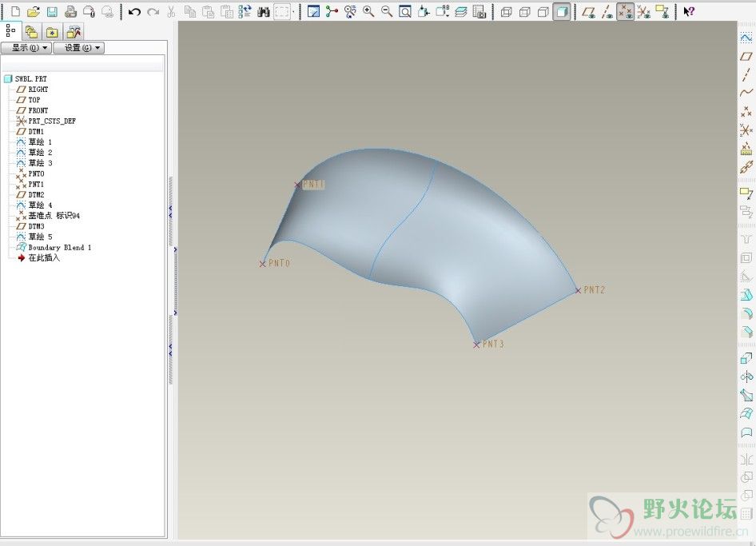Toggle annotation elements visibility

coord(662,11)
